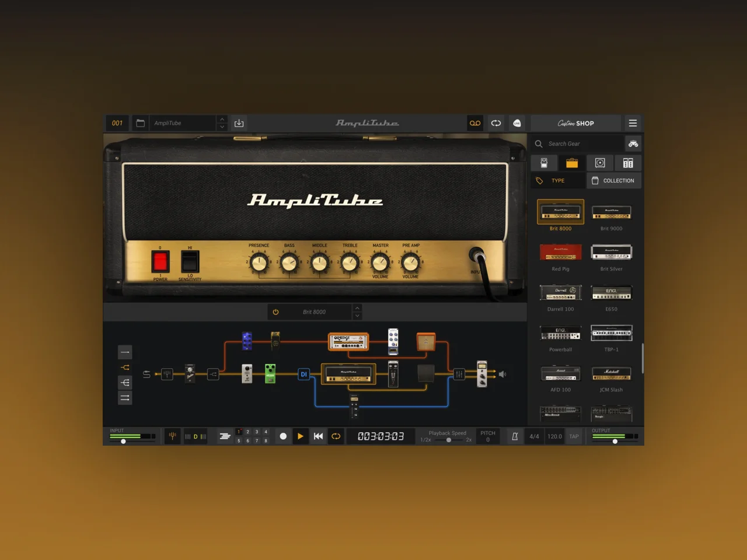Click up arrow beside Brit 8000 selector
Screen dimensions: 747x560
[x=357, y=308]
